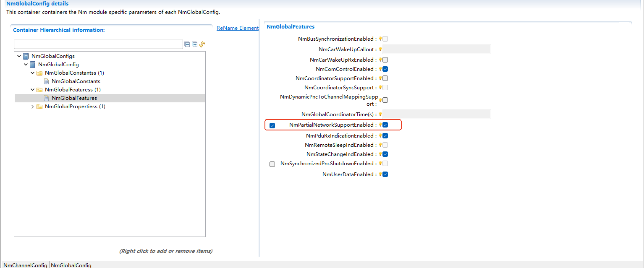Click the lightbulb icon for NmGlobalCoordinatorTime(s)
Screen dimensions: 644x268
click(x=380, y=114)
